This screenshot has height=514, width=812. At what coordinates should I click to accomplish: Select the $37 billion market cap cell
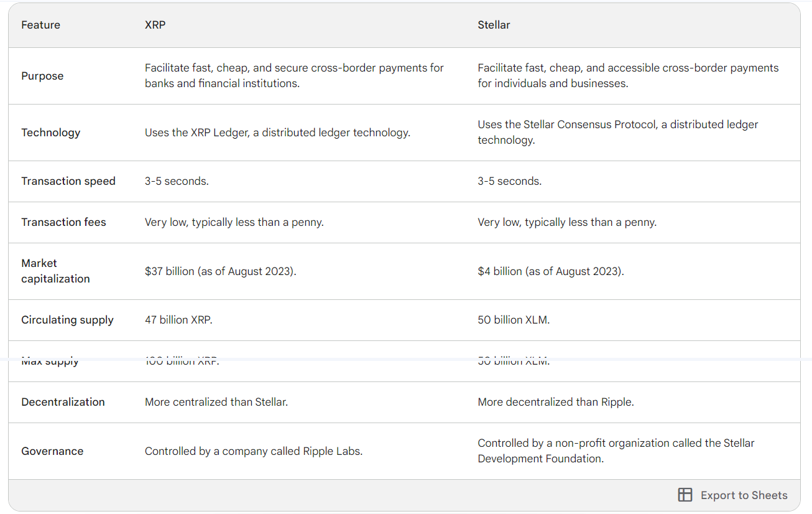[220, 271]
